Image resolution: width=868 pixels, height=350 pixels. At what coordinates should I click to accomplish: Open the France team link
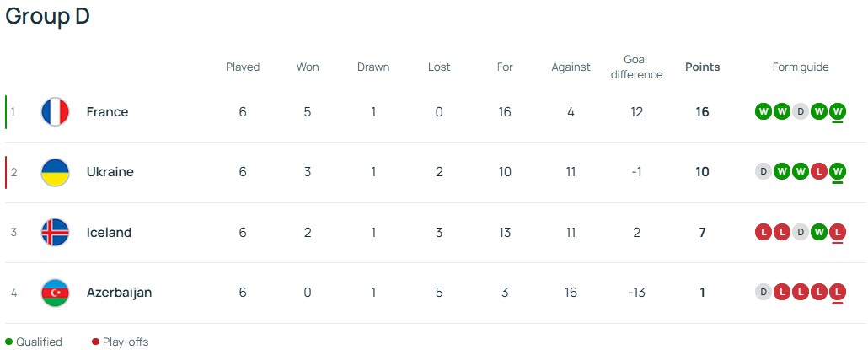coord(107,112)
